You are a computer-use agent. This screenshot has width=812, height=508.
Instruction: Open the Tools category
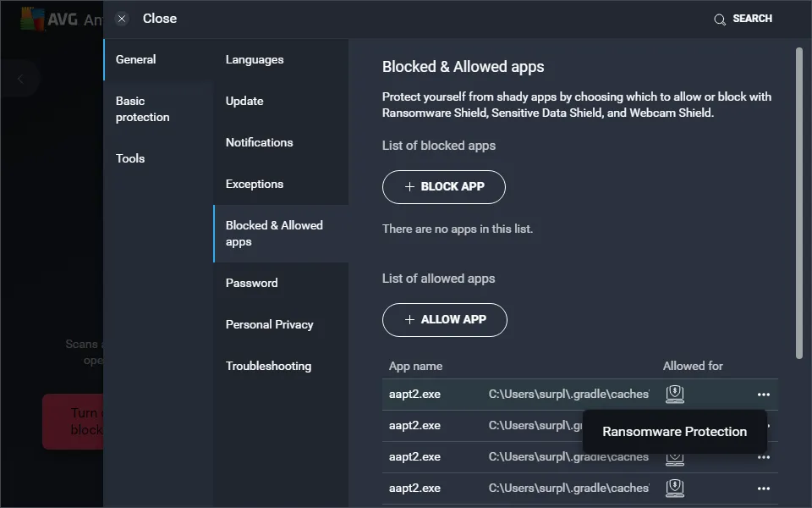[130, 158]
